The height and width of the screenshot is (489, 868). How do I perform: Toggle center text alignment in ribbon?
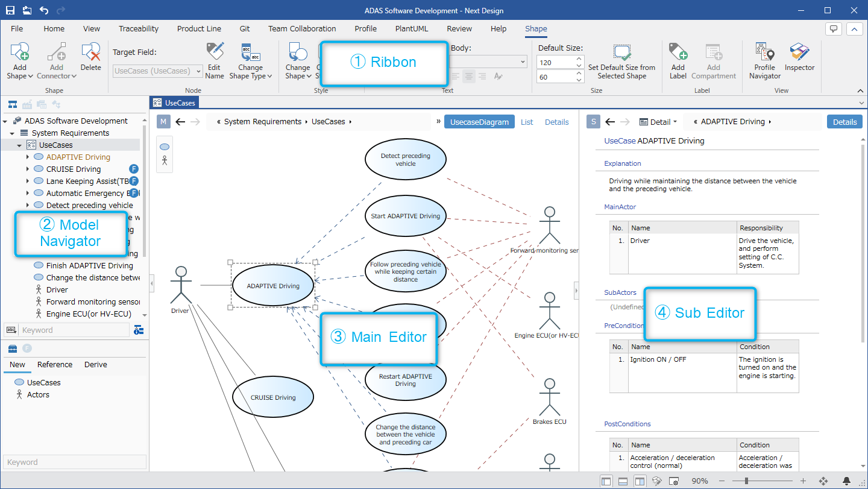click(468, 77)
